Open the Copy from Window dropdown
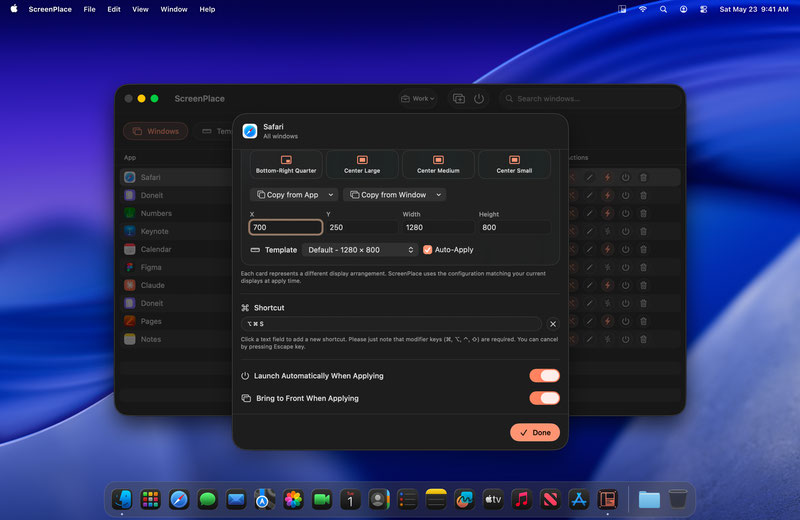Viewport: 800px width, 520px height. (394, 194)
